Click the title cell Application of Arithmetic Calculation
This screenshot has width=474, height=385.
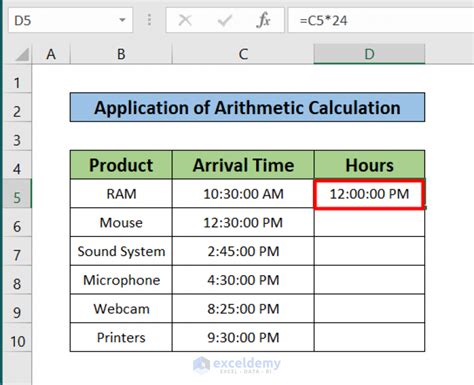click(247, 107)
